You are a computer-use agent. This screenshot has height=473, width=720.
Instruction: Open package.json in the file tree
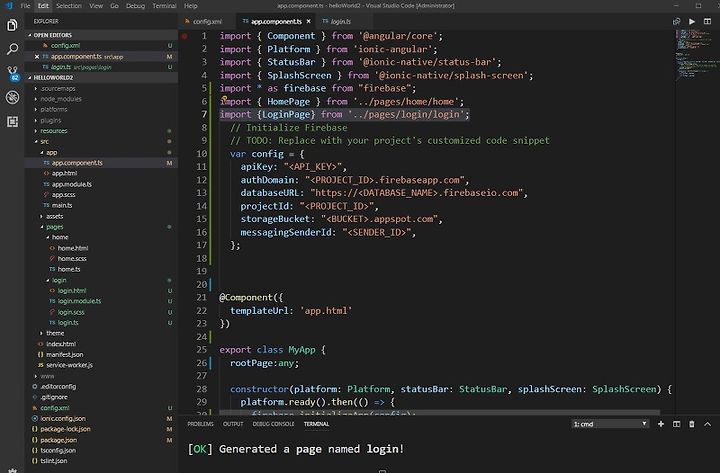[58, 440]
